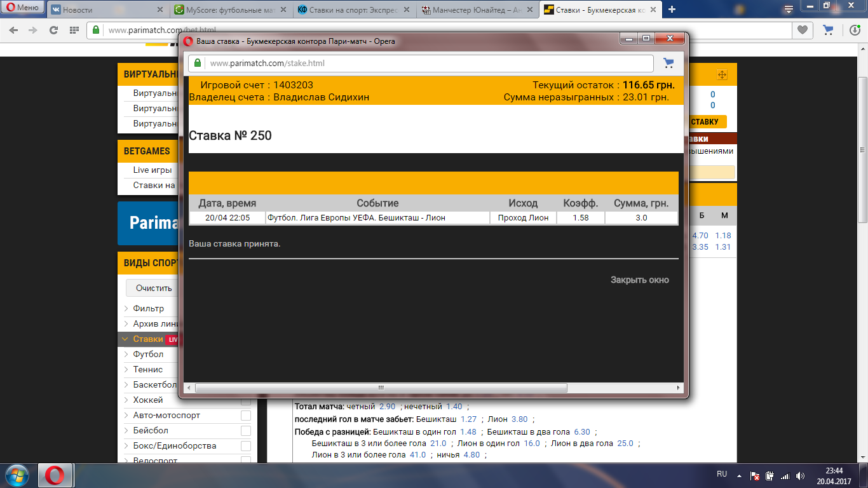Click Закрыть окно link in the popup
The width and height of the screenshot is (868, 488).
(x=640, y=280)
